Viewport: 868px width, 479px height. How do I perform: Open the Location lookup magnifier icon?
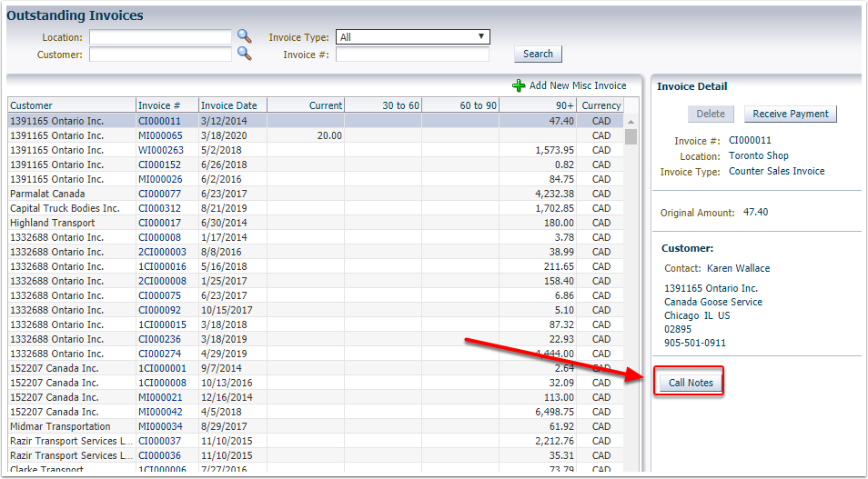click(244, 36)
